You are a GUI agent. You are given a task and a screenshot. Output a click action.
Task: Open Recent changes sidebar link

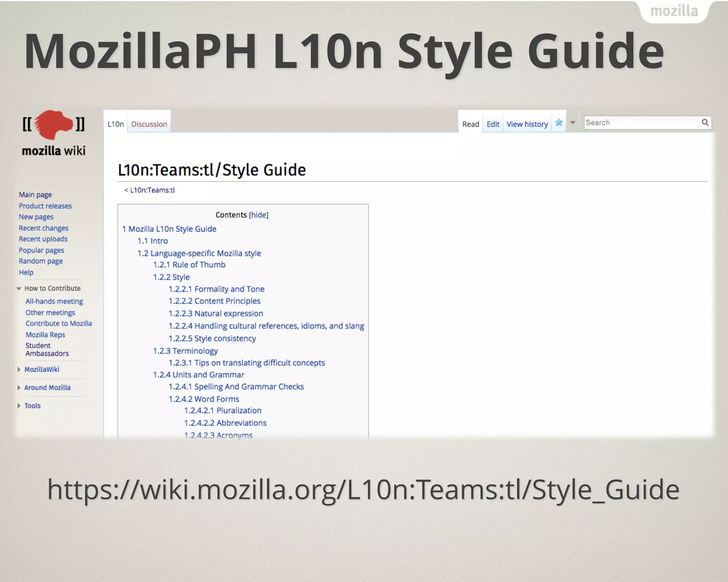pyautogui.click(x=43, y=228)
